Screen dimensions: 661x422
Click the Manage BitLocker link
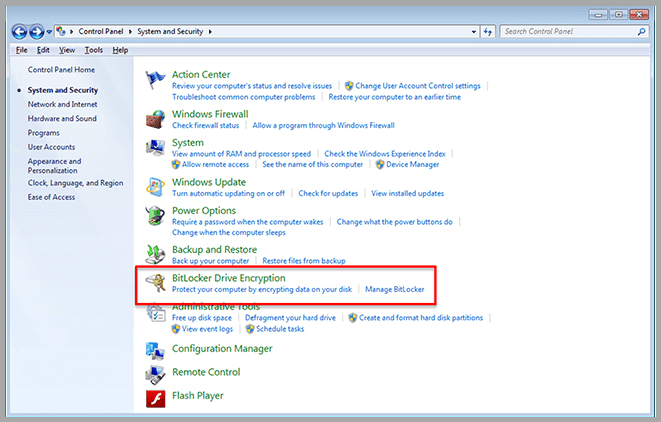395,289
